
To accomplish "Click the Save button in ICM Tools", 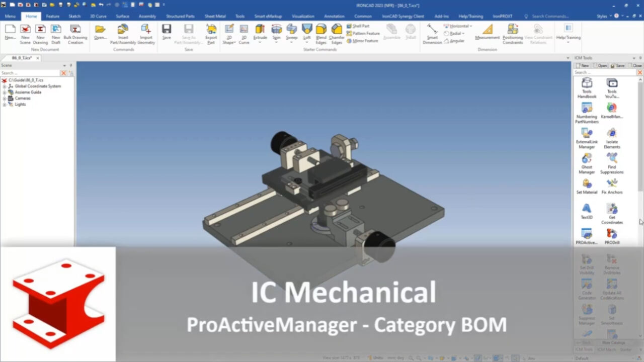I will click(617, 66).
